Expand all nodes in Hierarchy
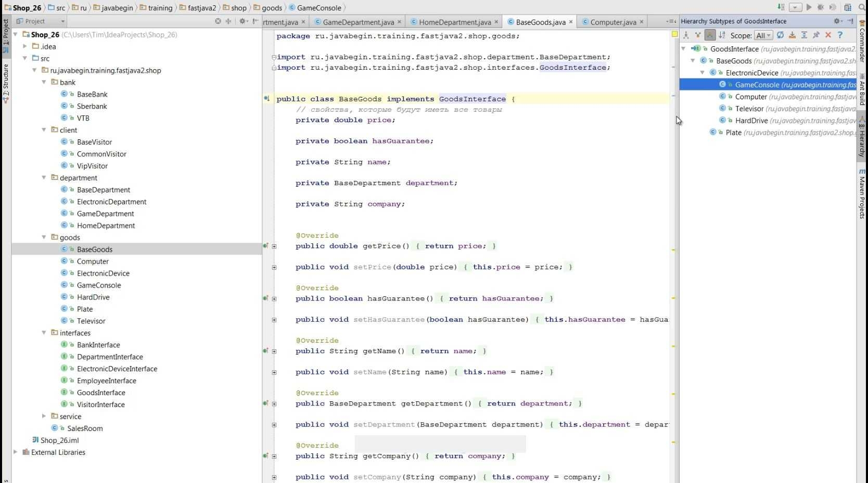This screenshot has width=868, height=483. point(804,35)
